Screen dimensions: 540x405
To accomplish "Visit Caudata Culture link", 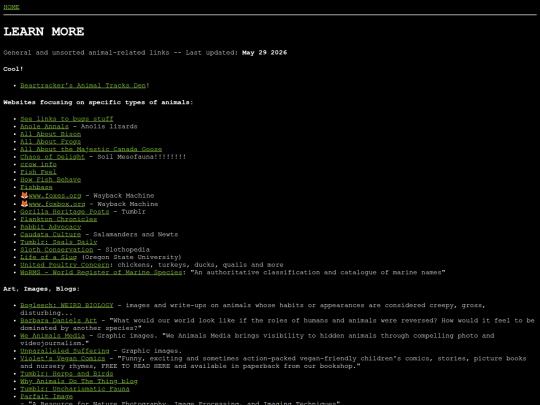I will pyautogui.click(x=50, y=234).
